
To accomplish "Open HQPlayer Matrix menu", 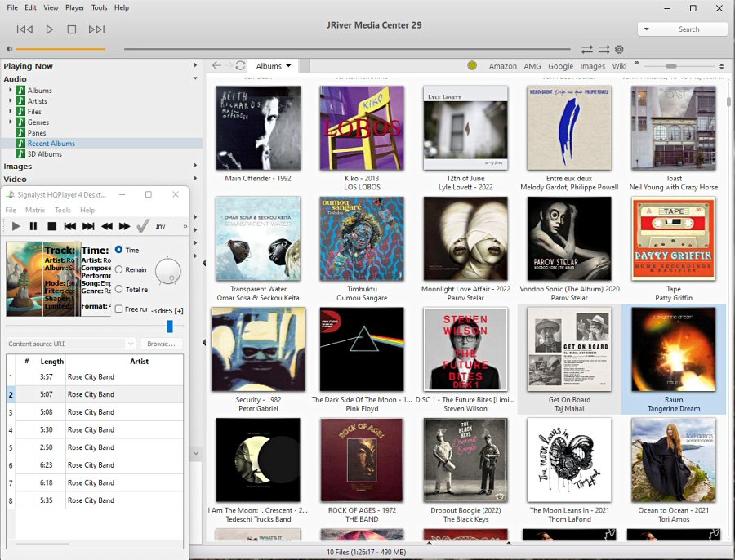I will pos(35,210).
